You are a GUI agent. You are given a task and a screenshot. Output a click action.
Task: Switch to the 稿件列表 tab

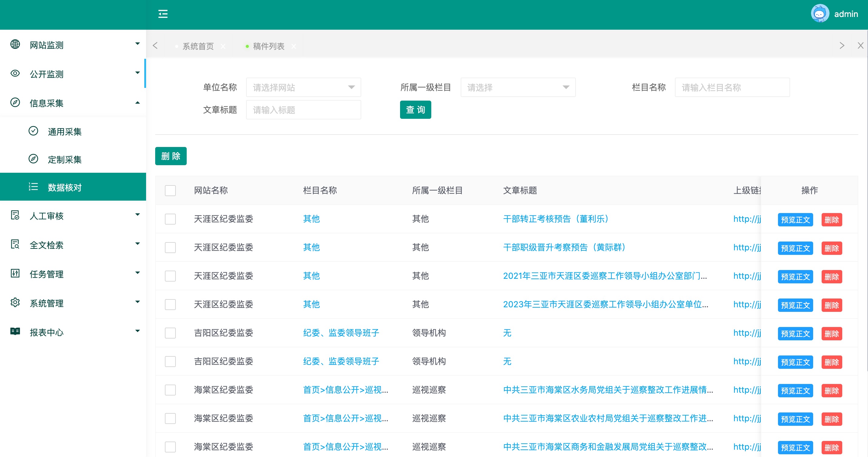(269, 46)
